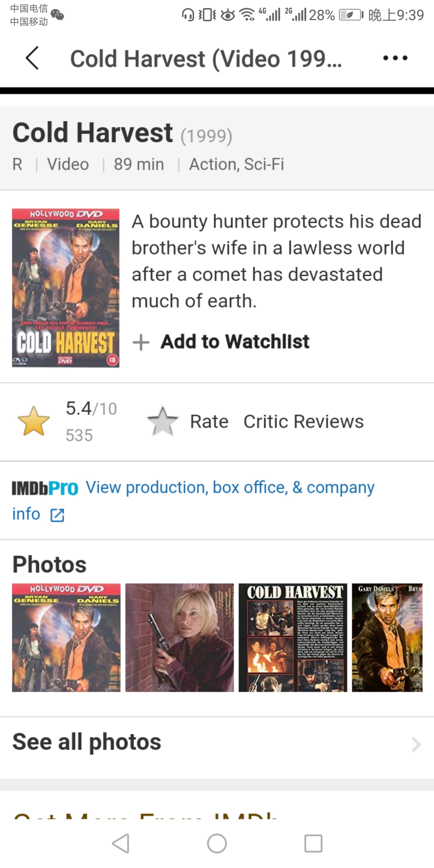The image size is (434, 868).
Task: Tap the gray Rate star icon
Action: coord(163,422)
